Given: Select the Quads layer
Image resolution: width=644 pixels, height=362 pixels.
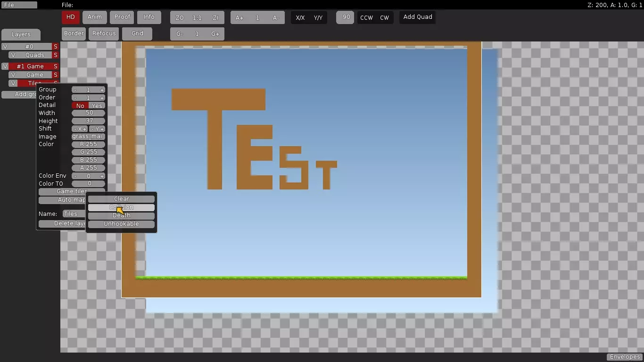Looking at the screenshot, I should tap(34, 55).
